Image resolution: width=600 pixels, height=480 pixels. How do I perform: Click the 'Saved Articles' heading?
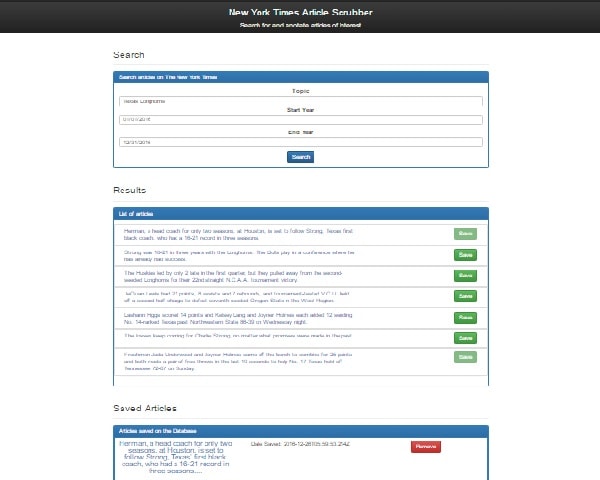[145, 408]
